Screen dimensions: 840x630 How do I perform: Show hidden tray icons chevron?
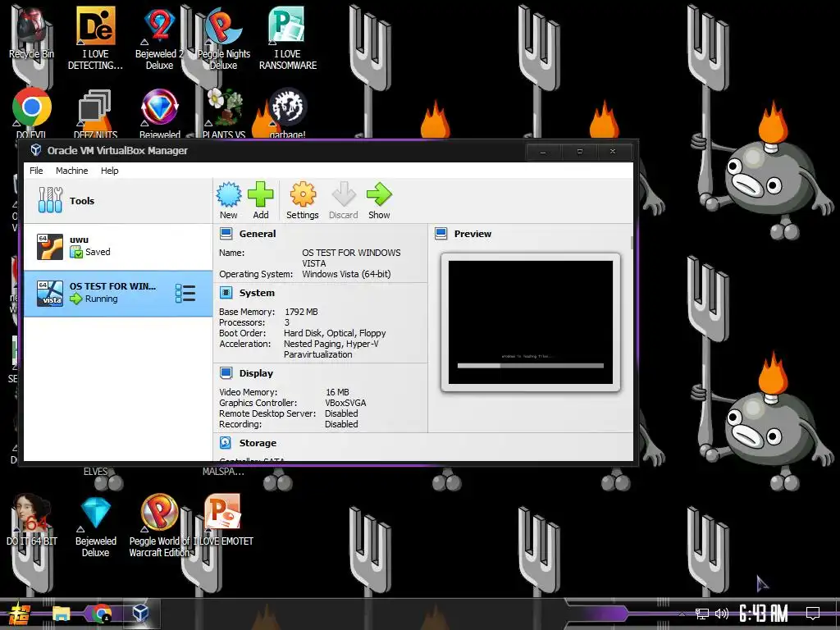point(682,614)
